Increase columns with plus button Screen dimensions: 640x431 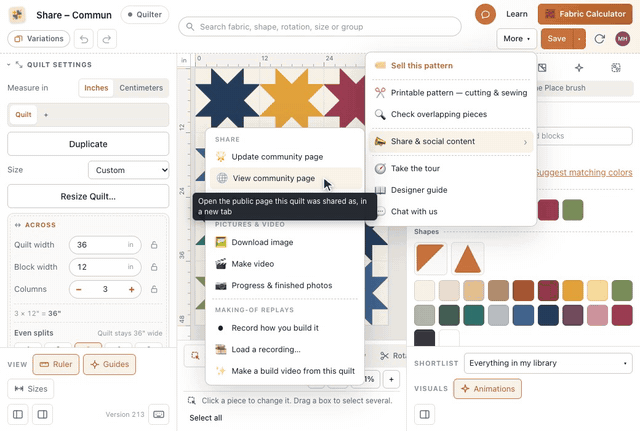[131, 289]
